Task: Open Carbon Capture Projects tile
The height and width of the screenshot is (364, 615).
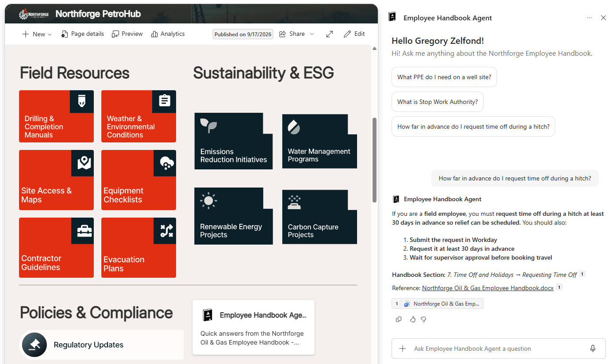Action: pyautogui.click(x=319, y=217)
